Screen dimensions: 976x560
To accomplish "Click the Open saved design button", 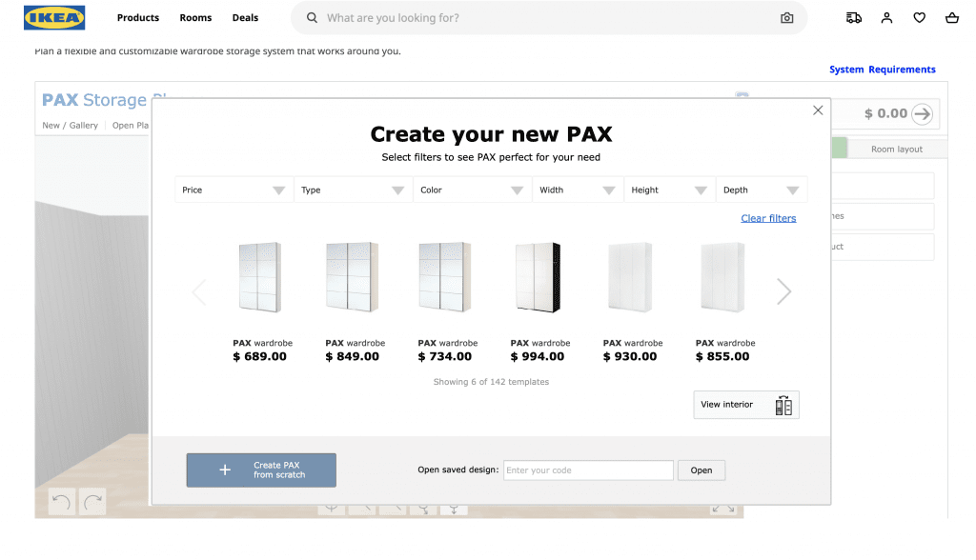I will (701, 470).
